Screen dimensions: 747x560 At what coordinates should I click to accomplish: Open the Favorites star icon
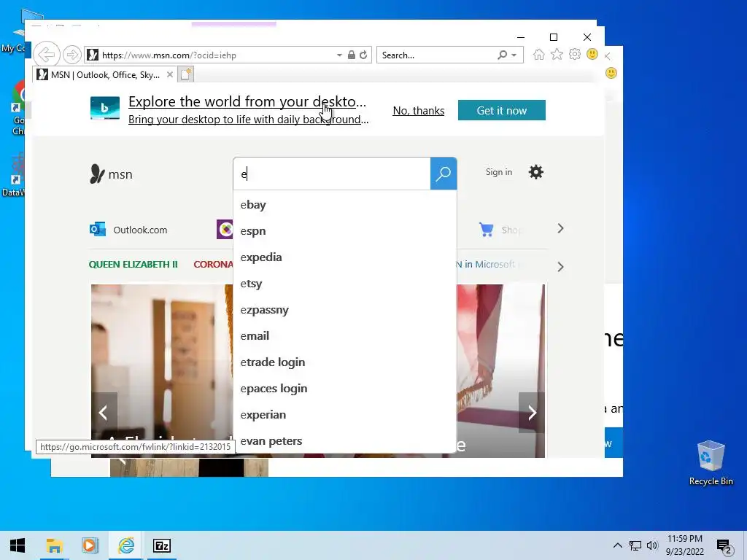[557, 54]
